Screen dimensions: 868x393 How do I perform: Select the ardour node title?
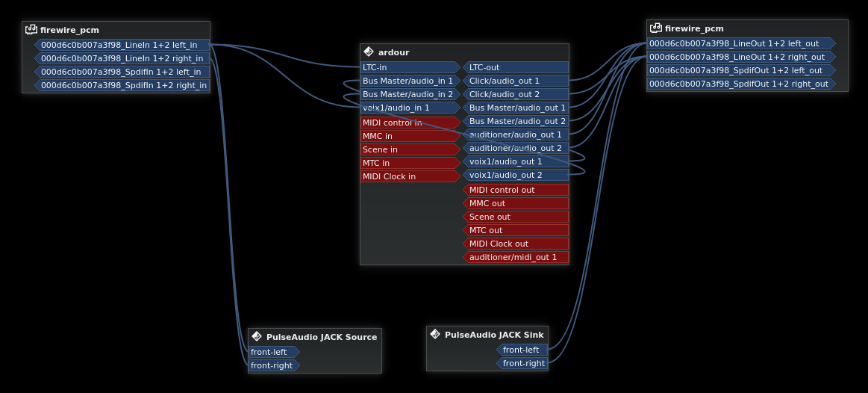393,52
